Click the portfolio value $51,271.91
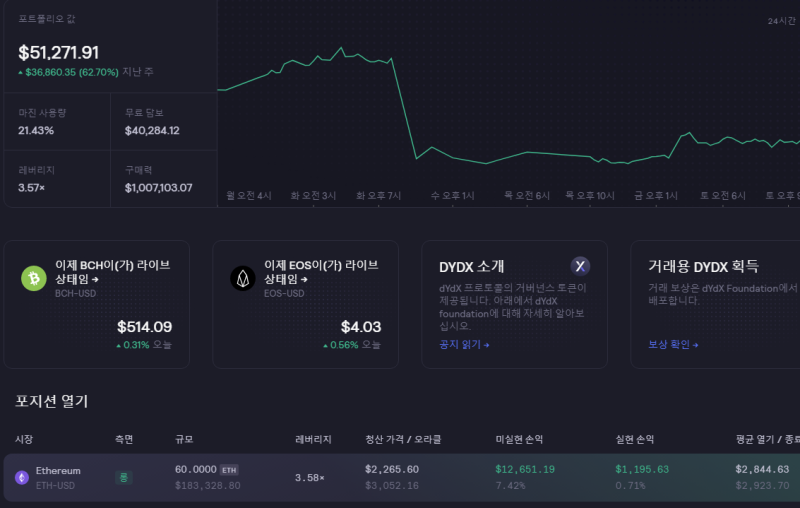800x508 pixels. point(59,53)
